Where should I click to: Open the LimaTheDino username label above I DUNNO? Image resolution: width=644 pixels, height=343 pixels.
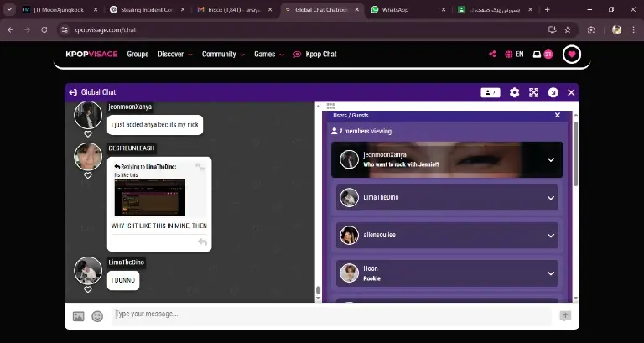tap(126, 262)
